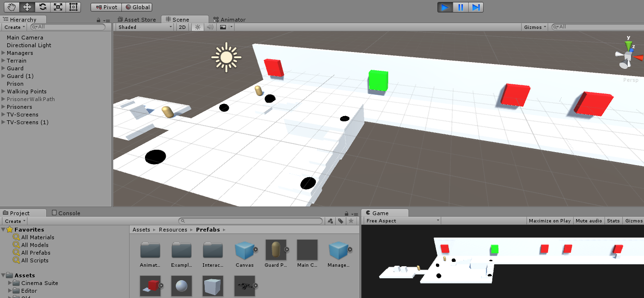Select the Scale tool

tap(58, 7)
